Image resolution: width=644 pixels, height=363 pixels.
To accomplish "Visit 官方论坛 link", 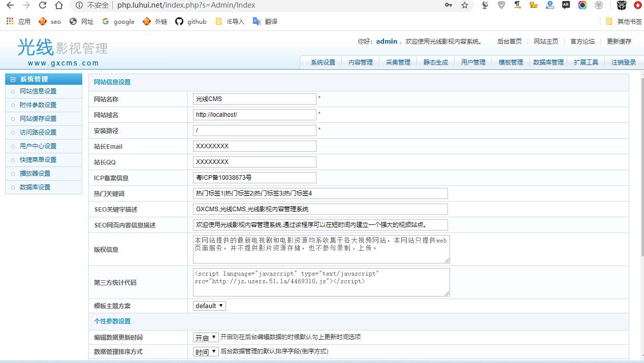I will tap(583, 42).
